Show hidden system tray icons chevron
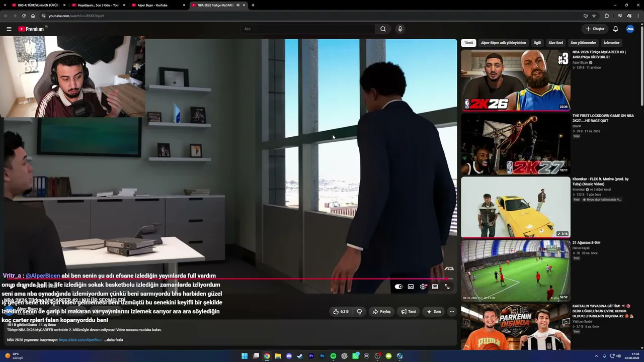 click(x=596, y=356)
